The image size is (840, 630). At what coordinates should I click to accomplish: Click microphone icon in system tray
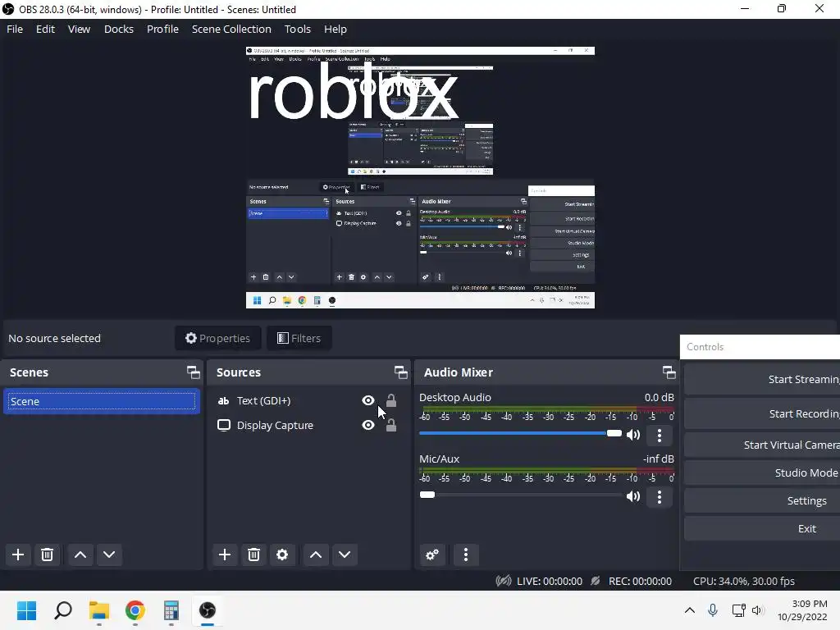click(713, 610)
